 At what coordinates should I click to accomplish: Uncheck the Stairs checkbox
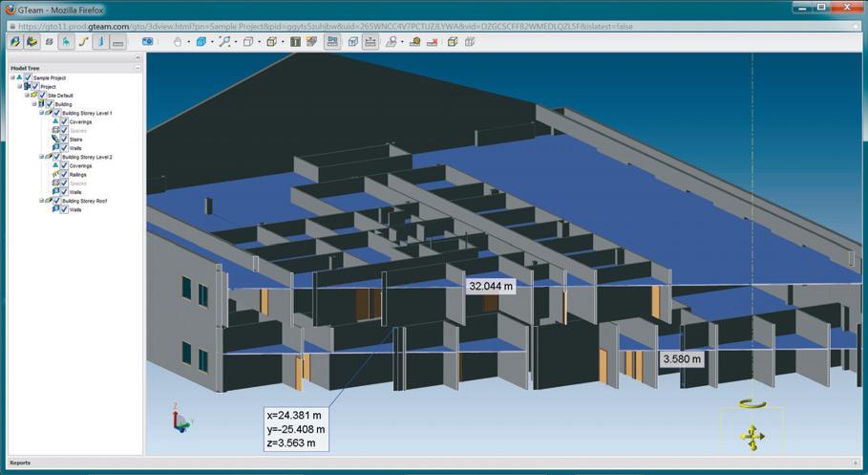click(x=64, y=140)
